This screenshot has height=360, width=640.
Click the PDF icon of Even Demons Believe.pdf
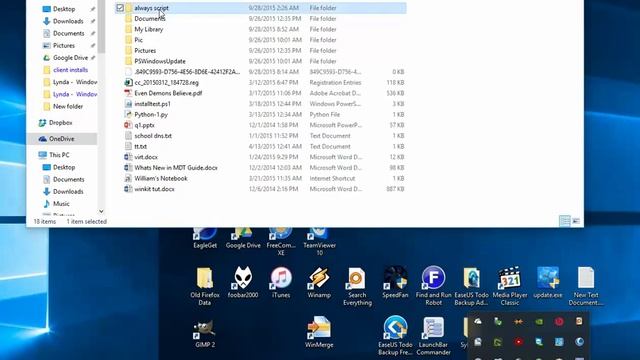point(128,93)
